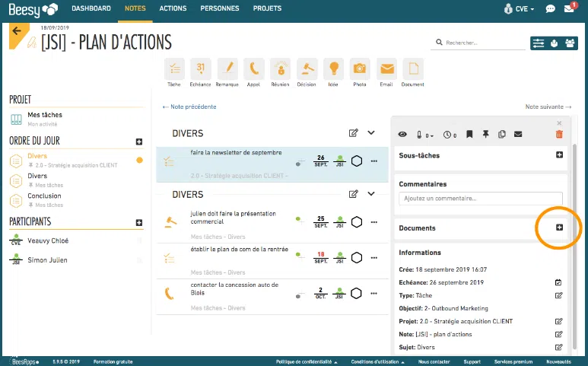Screen dimensions: 588x366
Task: Go to Note précédente link
Action: 189,107
